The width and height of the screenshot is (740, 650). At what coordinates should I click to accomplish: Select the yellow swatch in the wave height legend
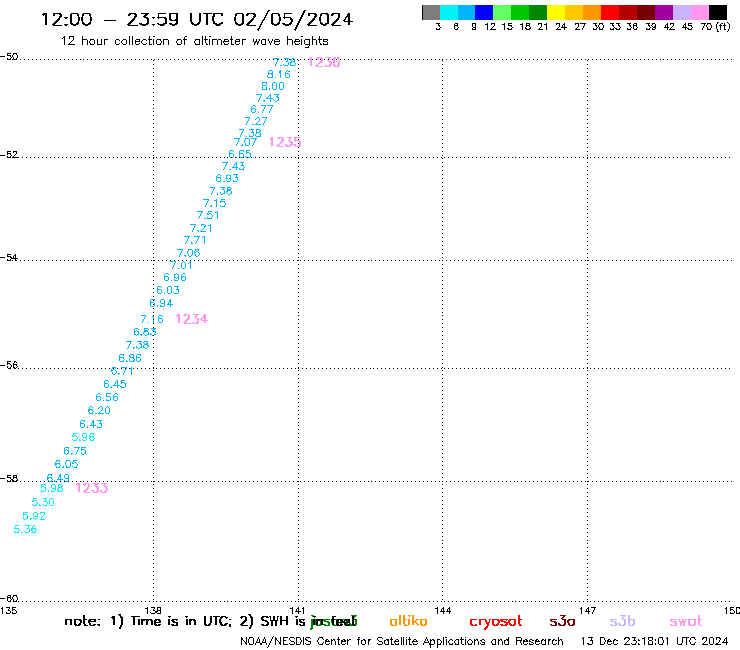click(x=556, y=12)
